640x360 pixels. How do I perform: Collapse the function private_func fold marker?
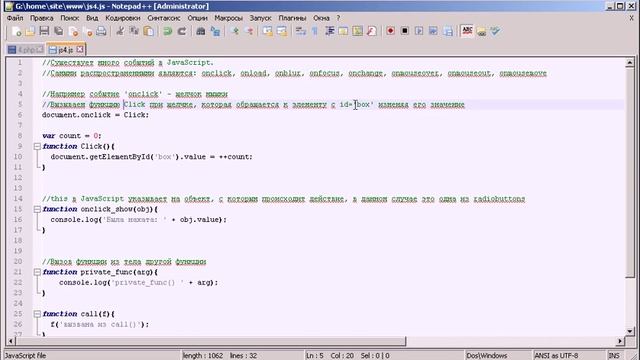[x=37, y=272]
